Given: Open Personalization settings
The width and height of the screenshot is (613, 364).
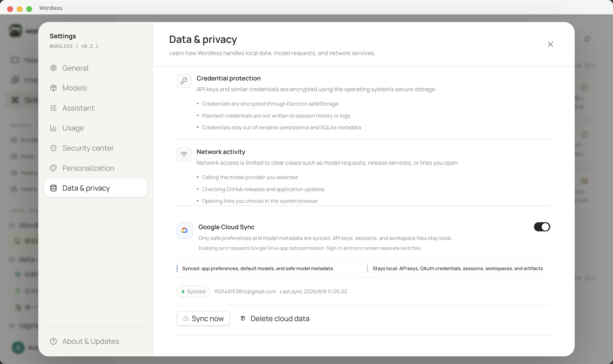Looking at the screenshot, I should (95, 168).
